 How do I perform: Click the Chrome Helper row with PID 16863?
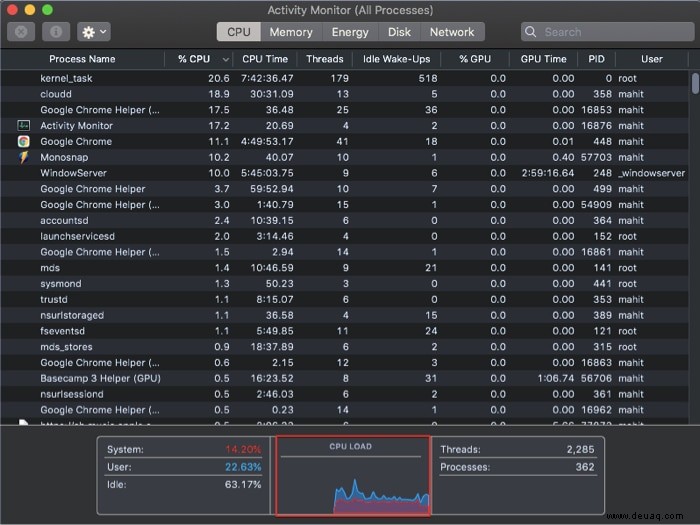pyautogui.click(x=344, y=363)
